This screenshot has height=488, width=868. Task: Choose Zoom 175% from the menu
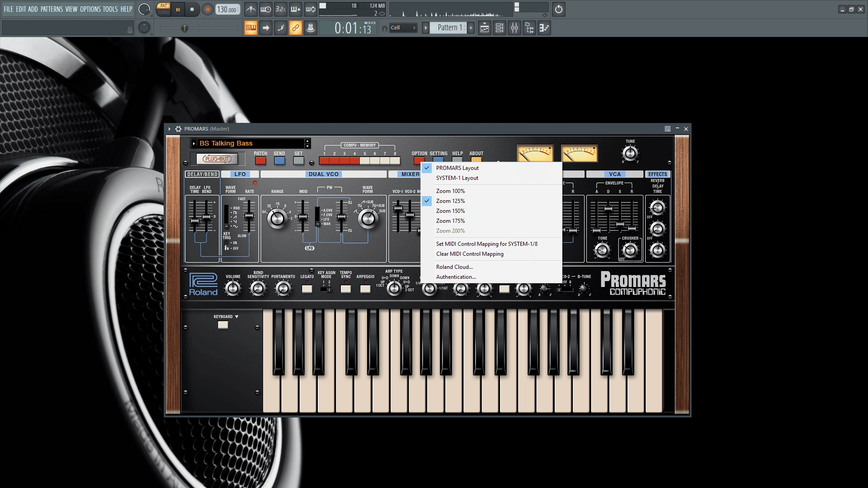491,221
